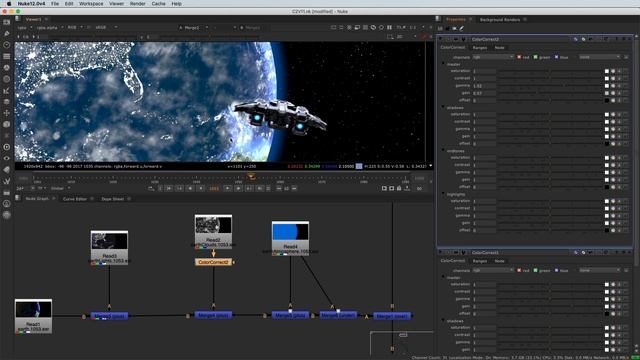Select the Read1 earth node thumbnail
Viewport: 640px width, 360px height.
click(33, 309)
